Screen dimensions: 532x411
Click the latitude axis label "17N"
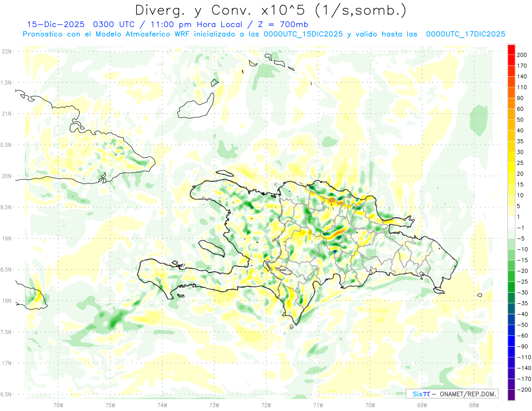[x=7, y=364]
